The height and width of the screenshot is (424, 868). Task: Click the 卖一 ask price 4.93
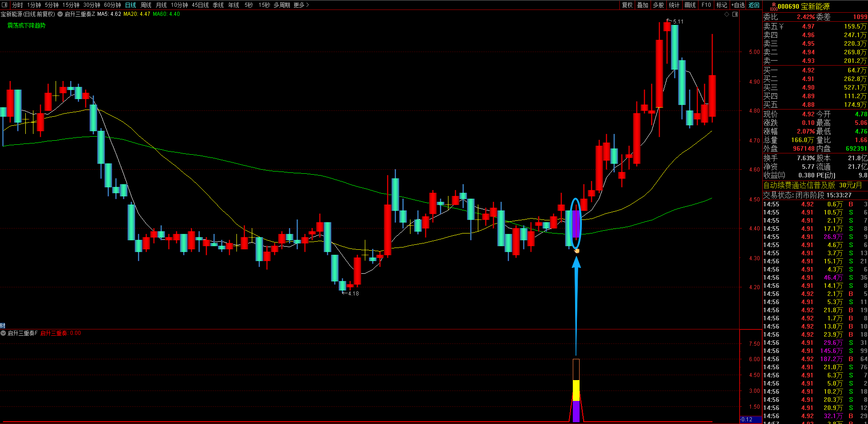click(808, 61)
